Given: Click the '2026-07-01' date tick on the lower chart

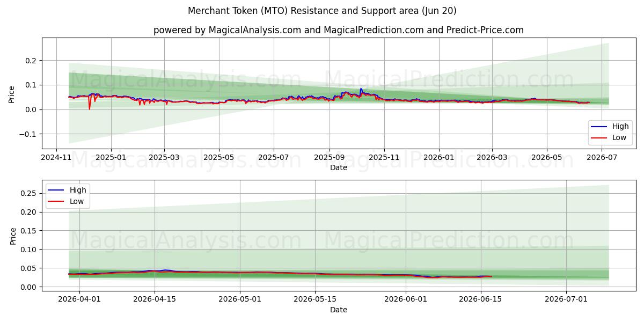Looking at the screenshot, I should (566, 300).
